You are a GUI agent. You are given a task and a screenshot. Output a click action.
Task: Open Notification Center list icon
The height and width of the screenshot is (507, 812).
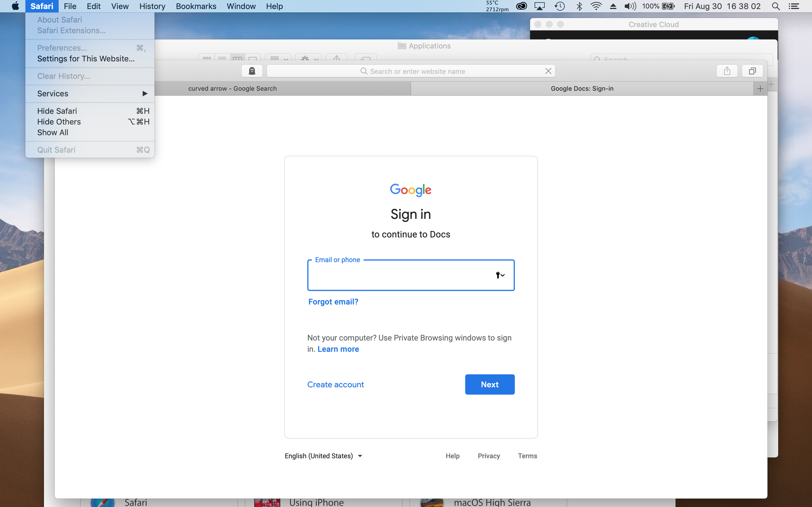click(x=794, y=6)
